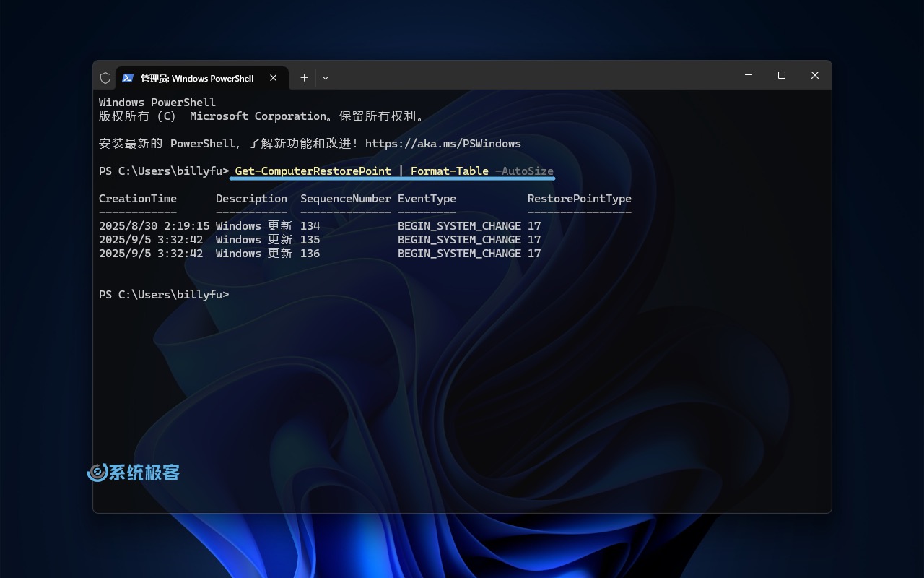The height and width of the screenshot is (578, 924).
Task: Click the CreationTime column header
Action: tap(138, 199)
